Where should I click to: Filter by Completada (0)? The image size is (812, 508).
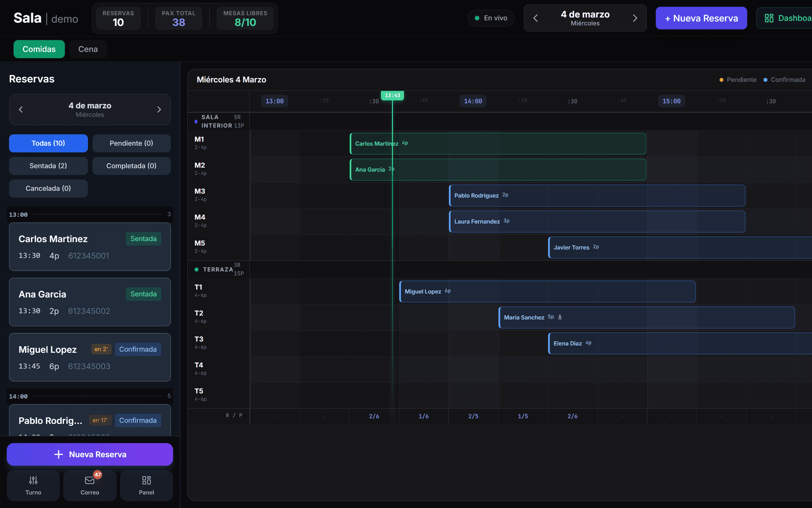pos(131,166)
